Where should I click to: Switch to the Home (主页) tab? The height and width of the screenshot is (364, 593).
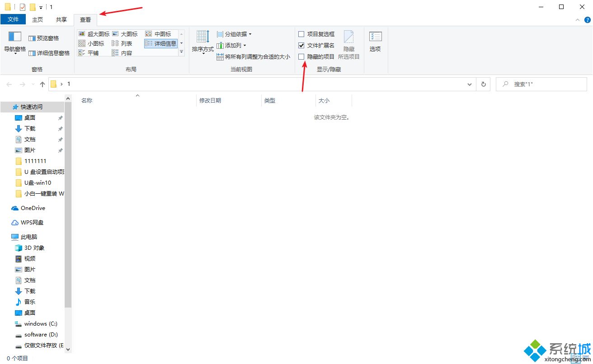click(38, 19)
